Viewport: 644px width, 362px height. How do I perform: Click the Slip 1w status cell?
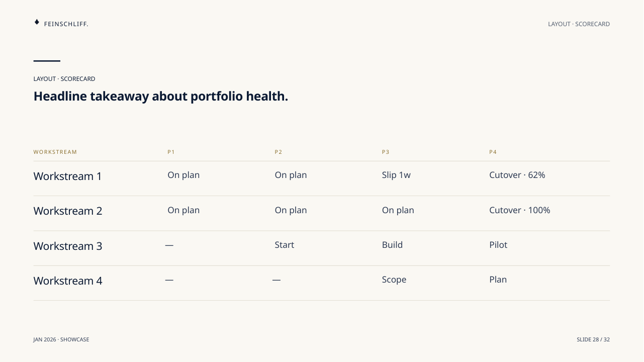click(396, 175)
